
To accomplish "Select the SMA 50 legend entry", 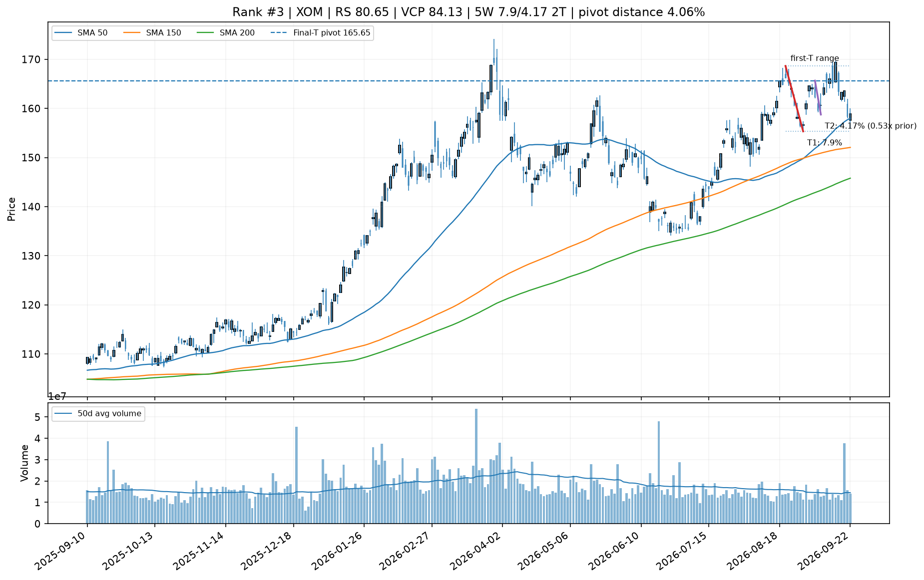I will tap(81, 33).
